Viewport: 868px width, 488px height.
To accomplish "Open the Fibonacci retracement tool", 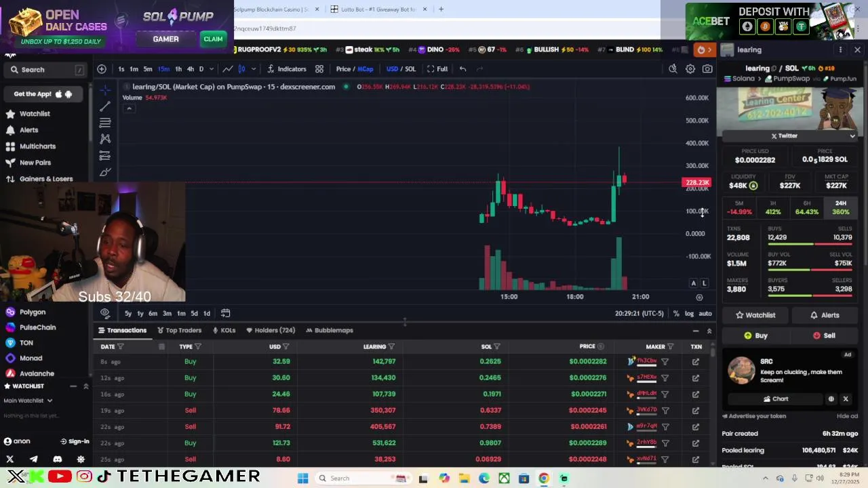I will click(105, 123).
